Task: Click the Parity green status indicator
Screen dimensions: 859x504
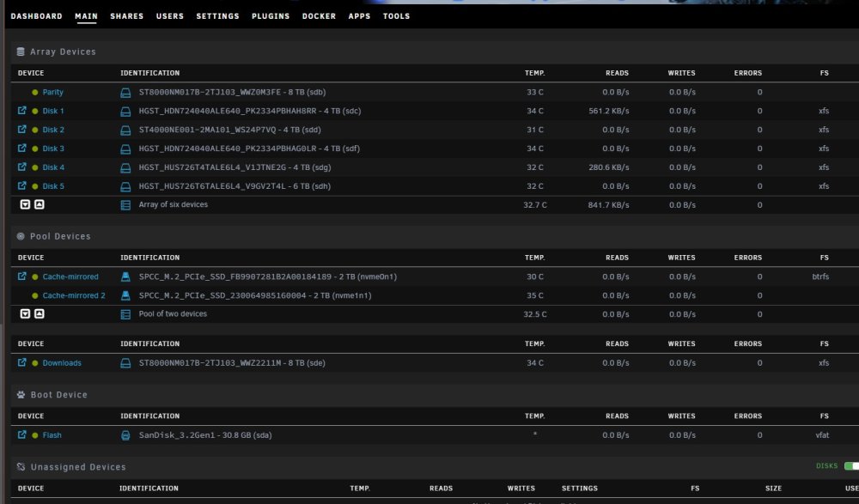Action: click(x=35, y=92)
